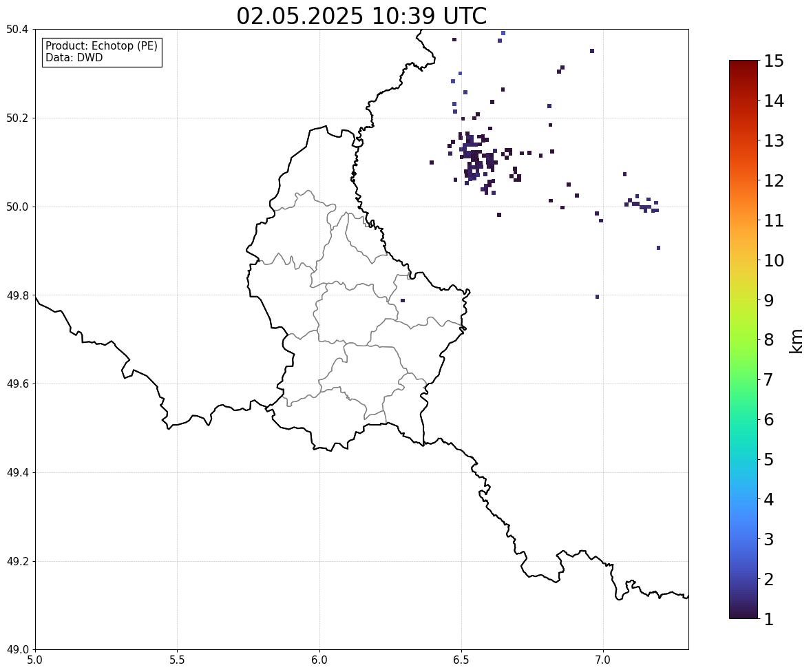Click the colorbar label '4'
This screenshot has width=811, height=672.
[769, 499]
